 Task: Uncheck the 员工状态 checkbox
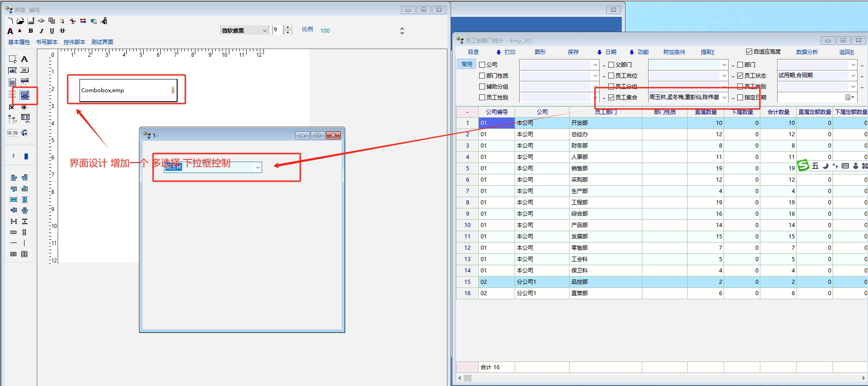740,76
